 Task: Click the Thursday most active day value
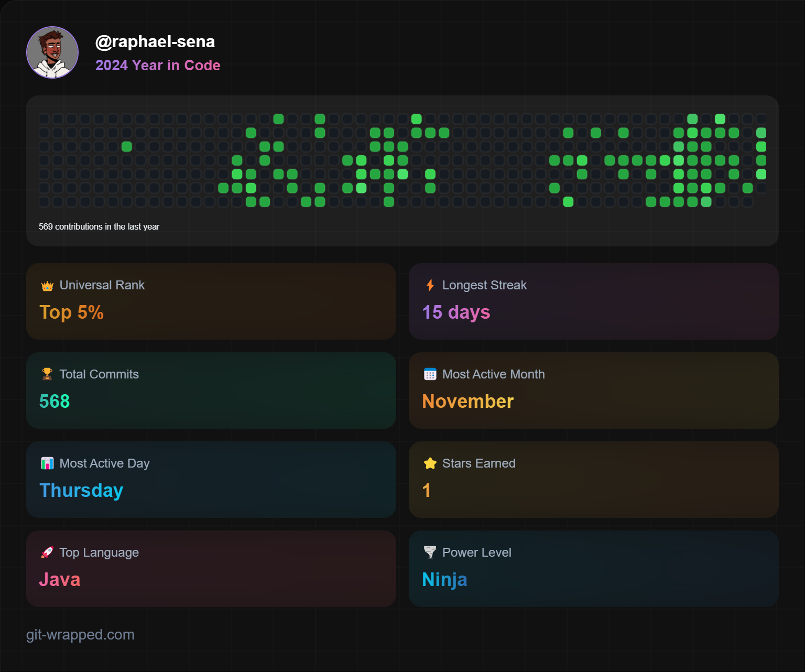click(x=81, y=491)
